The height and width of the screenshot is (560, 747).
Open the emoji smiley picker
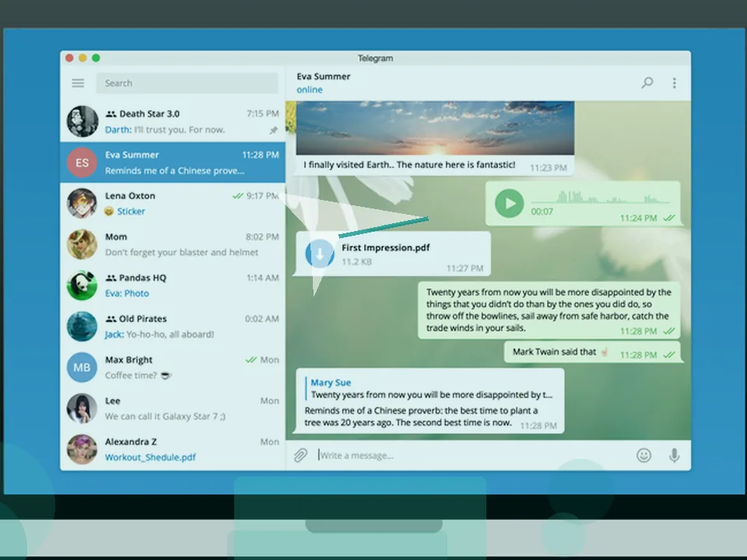[644, 455]
